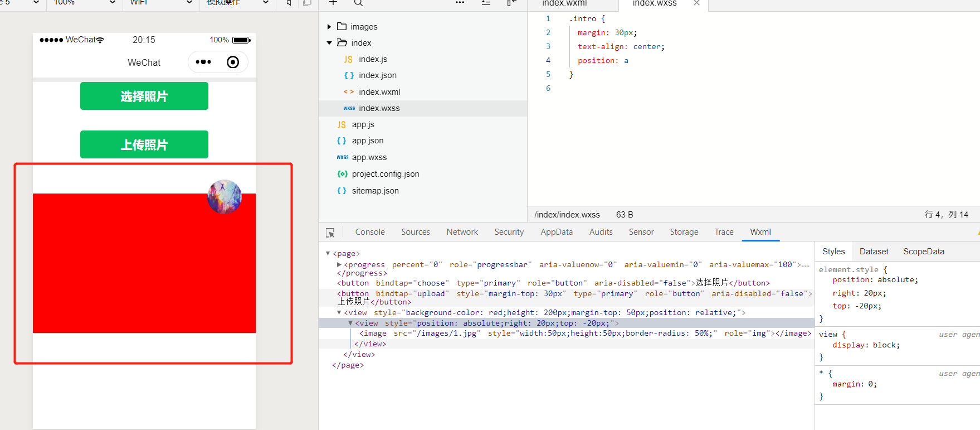
Task: Click the braces icon beside app.json
Action: tap(342, 141)
